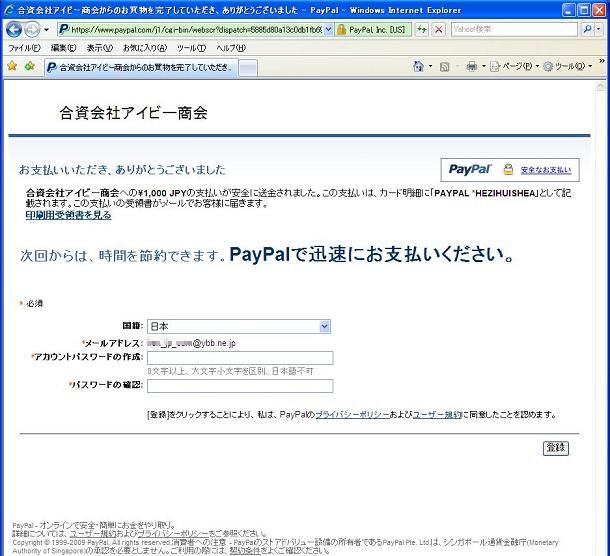Select the 合資会社アイビー商会 browser tab
Screen dimensions: 610x556
[141, 68]
